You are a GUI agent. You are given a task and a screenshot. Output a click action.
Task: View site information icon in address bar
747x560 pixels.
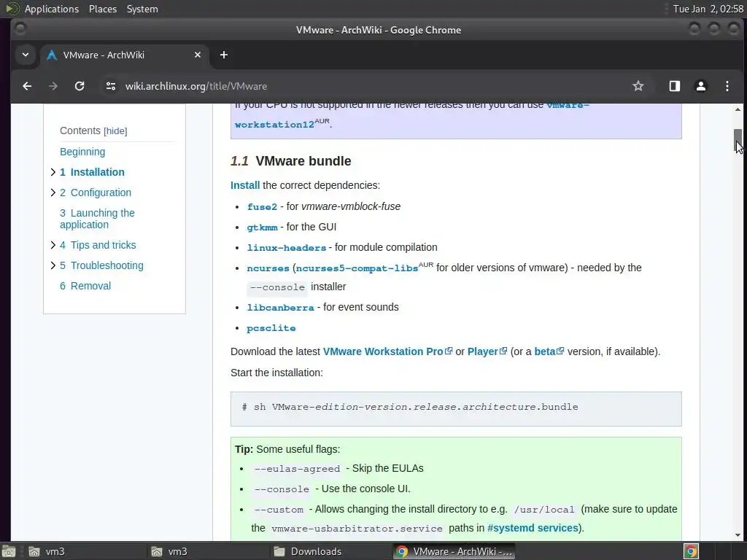[x=111, y=86]
